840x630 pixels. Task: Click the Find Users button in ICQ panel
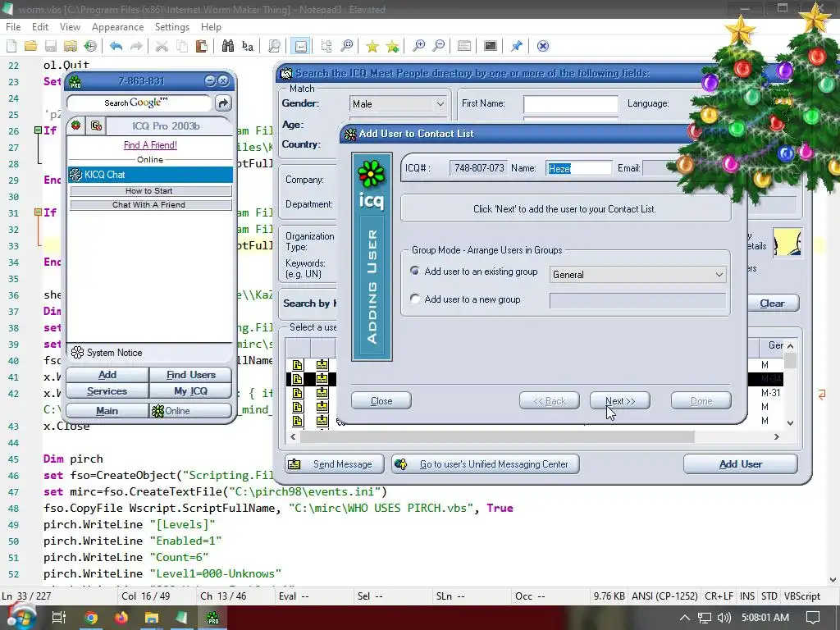click(190, 374)
